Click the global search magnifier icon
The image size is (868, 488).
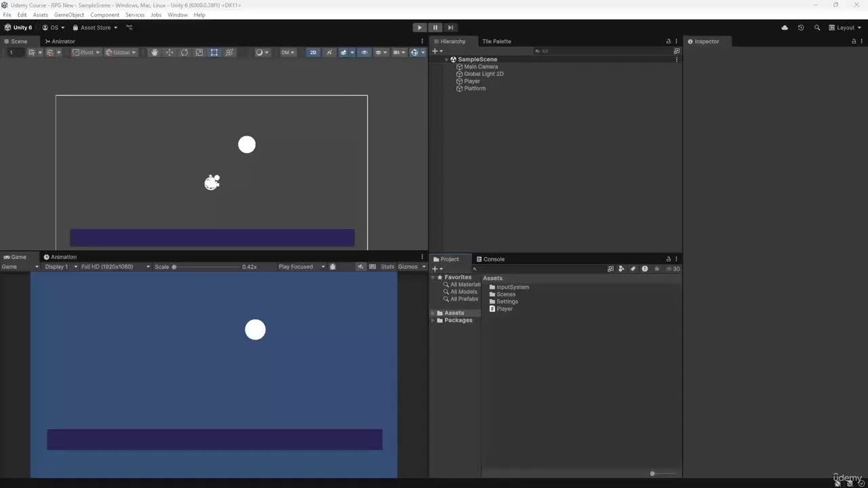[817, 28]
